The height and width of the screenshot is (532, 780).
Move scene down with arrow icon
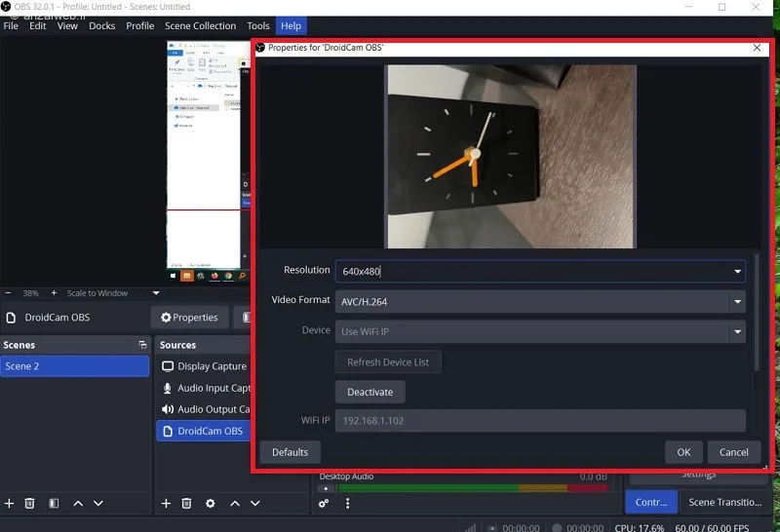[x=98, y=503]
